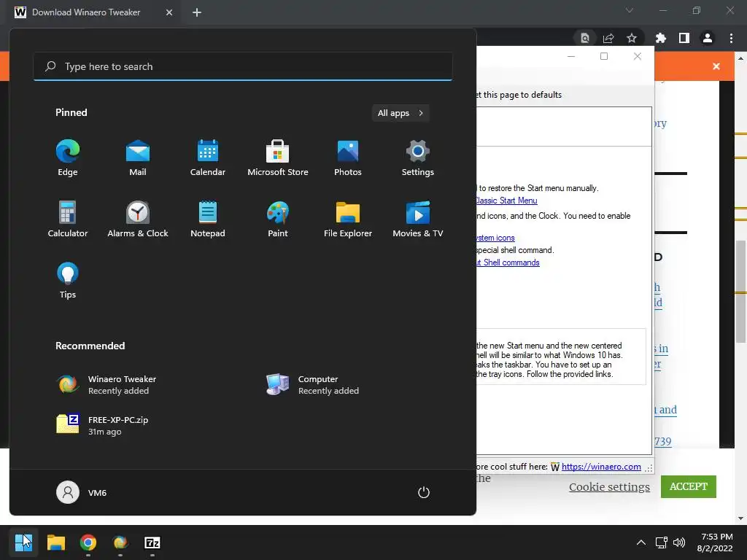
Task: Open the VM6 user account menu
Action: click(82, 492)
